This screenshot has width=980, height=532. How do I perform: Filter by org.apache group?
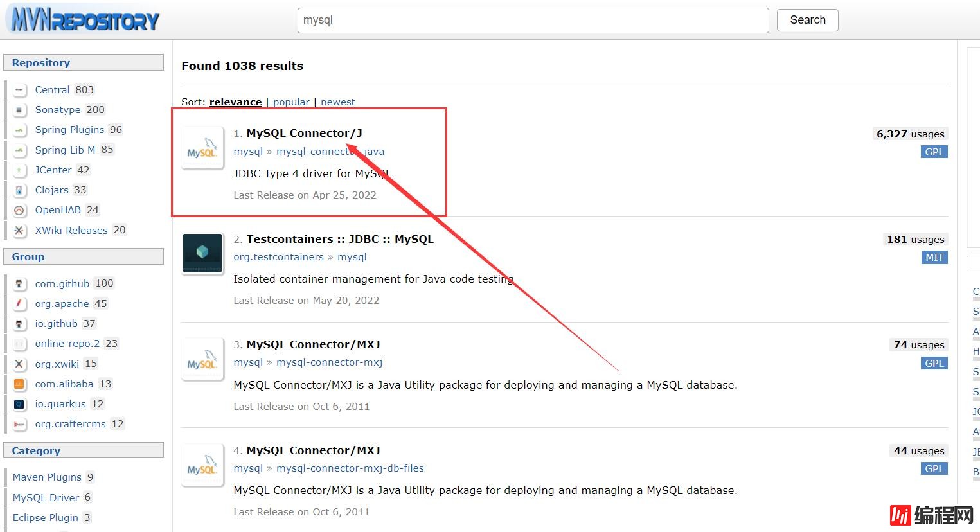[x=62, y=304]
